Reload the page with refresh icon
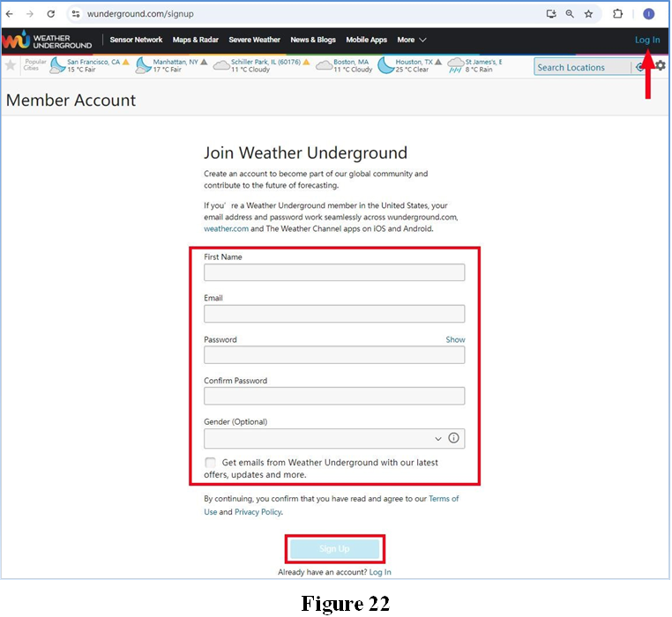This screenshot has width=672, height=617. (50, 14)
